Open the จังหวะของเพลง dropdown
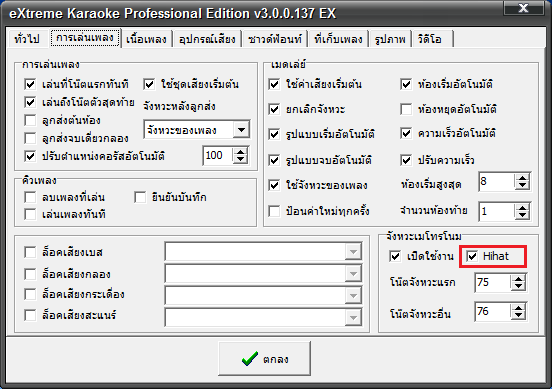Viewport: 552px width, 389px height. pyautogui.click(x=242, y=130)
